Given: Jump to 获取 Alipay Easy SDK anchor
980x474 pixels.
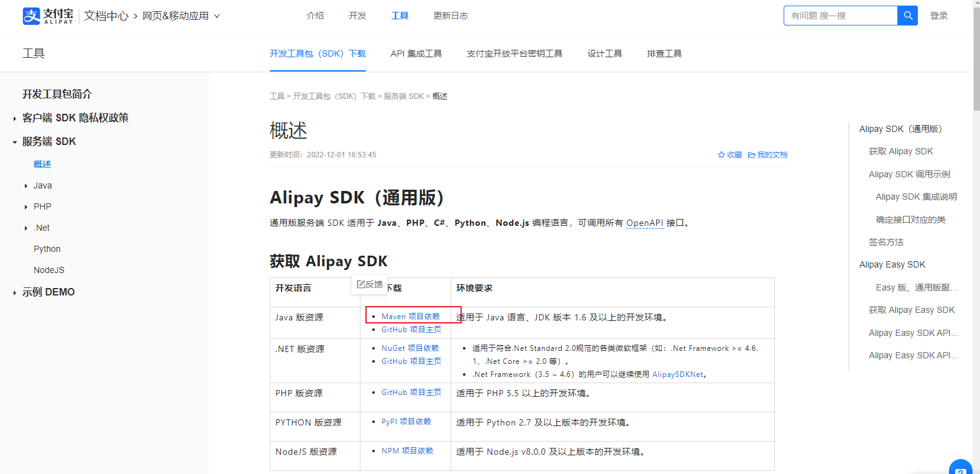Looking at the screenshot, I should click(912, 310).
